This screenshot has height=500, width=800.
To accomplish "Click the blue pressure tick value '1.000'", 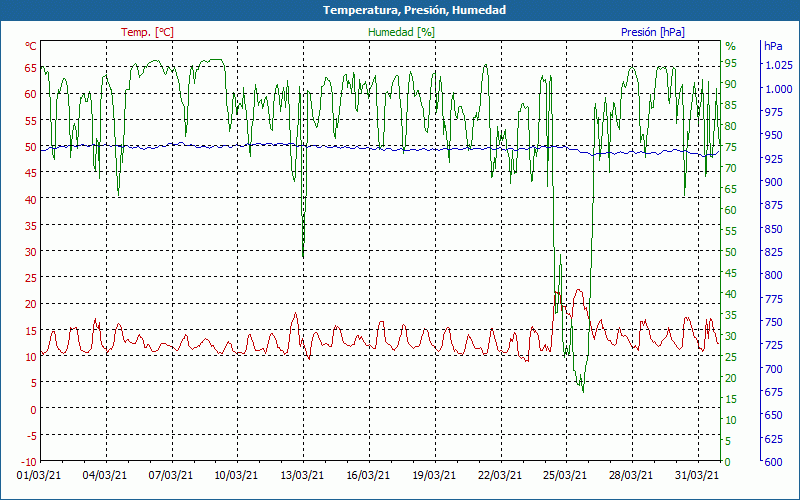I will 779,89.
